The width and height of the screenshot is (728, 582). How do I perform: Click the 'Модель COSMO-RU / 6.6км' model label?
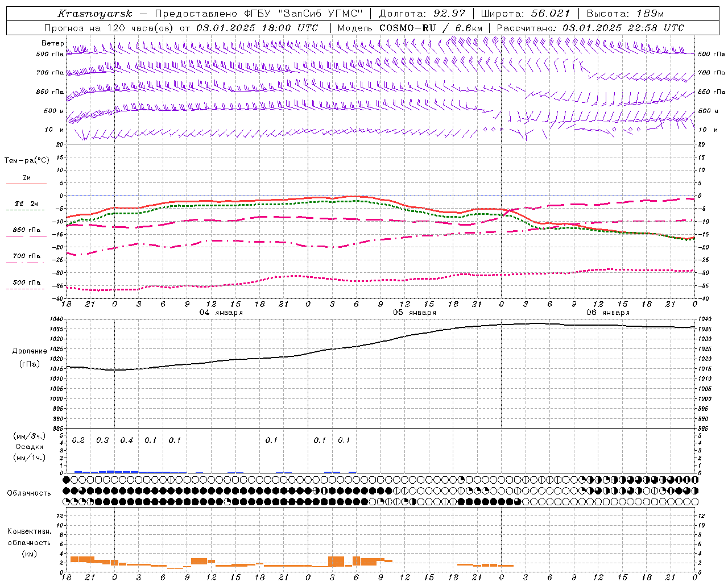(x=410, y=28)
